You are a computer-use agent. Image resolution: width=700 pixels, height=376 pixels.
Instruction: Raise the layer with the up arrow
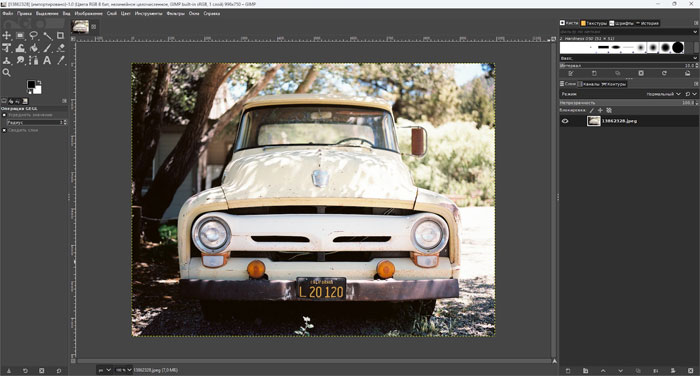[x=603, y=371]
